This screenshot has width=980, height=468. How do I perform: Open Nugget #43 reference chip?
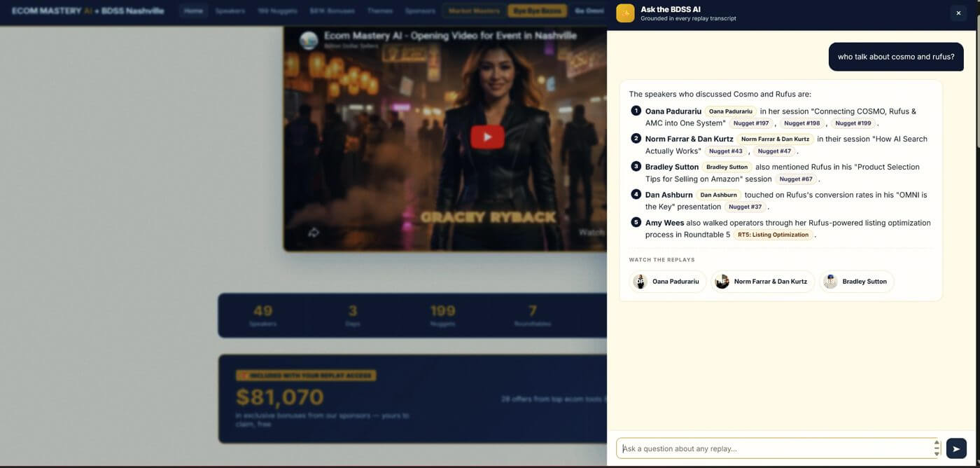tap(725, 151)
